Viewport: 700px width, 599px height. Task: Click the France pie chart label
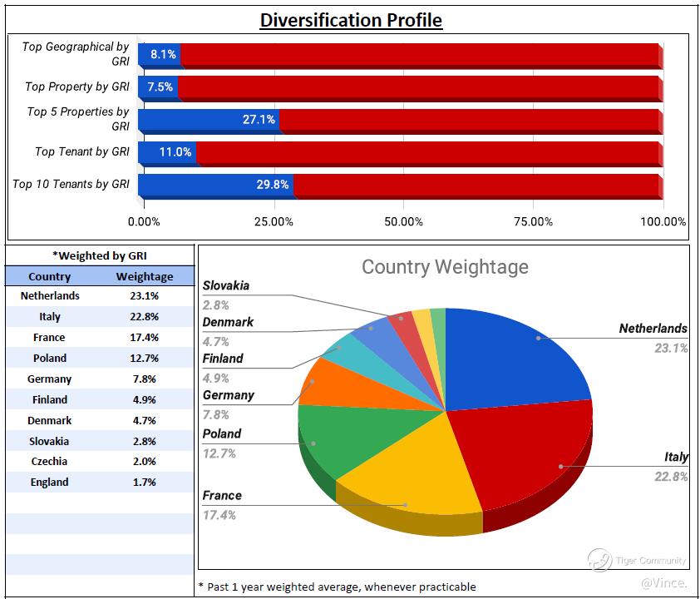click(x=222, y=495)
